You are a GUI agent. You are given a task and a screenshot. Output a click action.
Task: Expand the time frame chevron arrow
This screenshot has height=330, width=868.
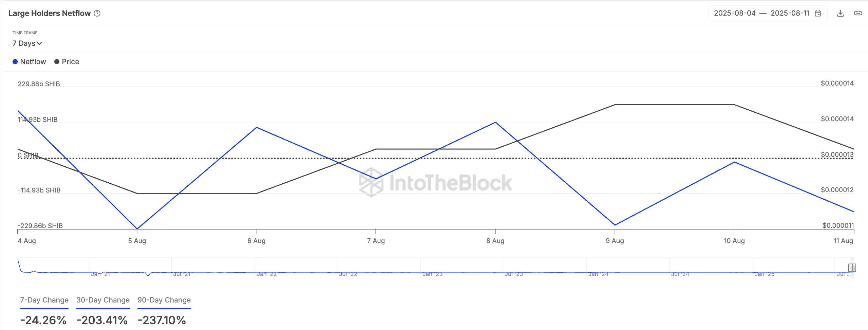click(x=39, y=43)
